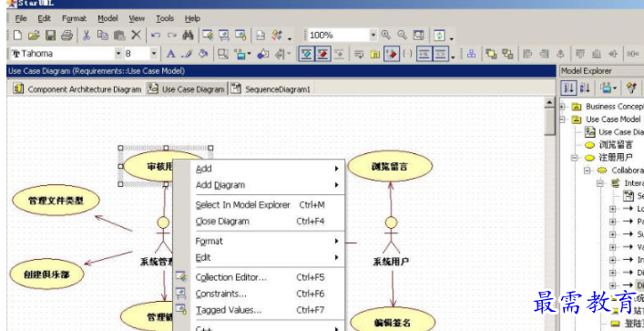Open the Tahoma font name dropdown
The width and height of the screenshot is (644, 331).
118,54
